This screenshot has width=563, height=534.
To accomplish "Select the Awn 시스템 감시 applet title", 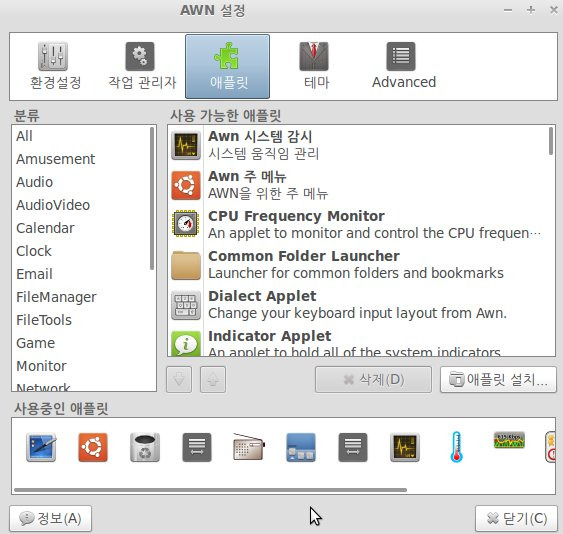I will [x=260, y=136].
